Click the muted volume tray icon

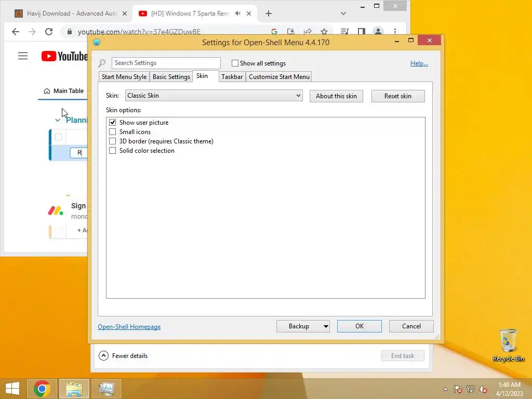(x=483, y=389)
